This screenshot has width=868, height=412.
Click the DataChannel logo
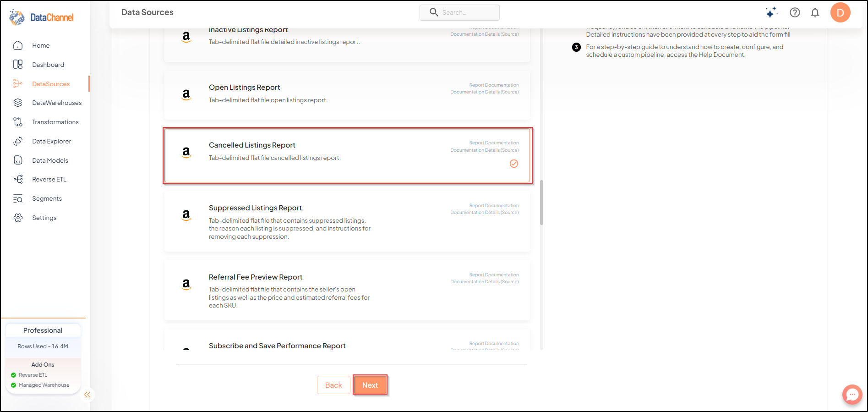click(x=42, y=17)
